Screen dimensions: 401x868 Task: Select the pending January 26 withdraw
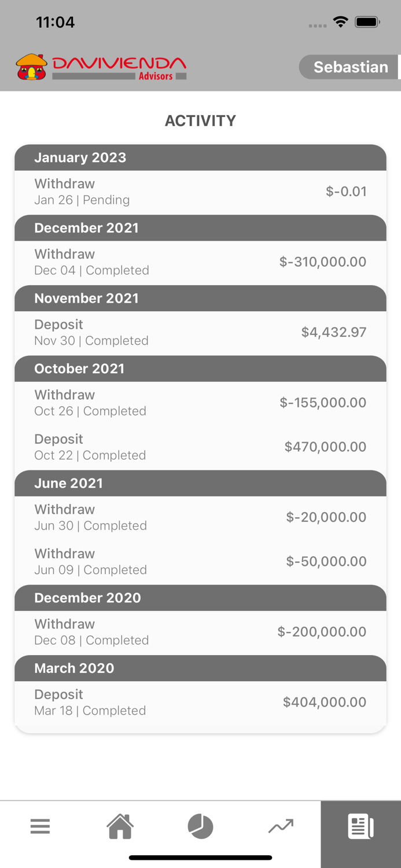200,191
